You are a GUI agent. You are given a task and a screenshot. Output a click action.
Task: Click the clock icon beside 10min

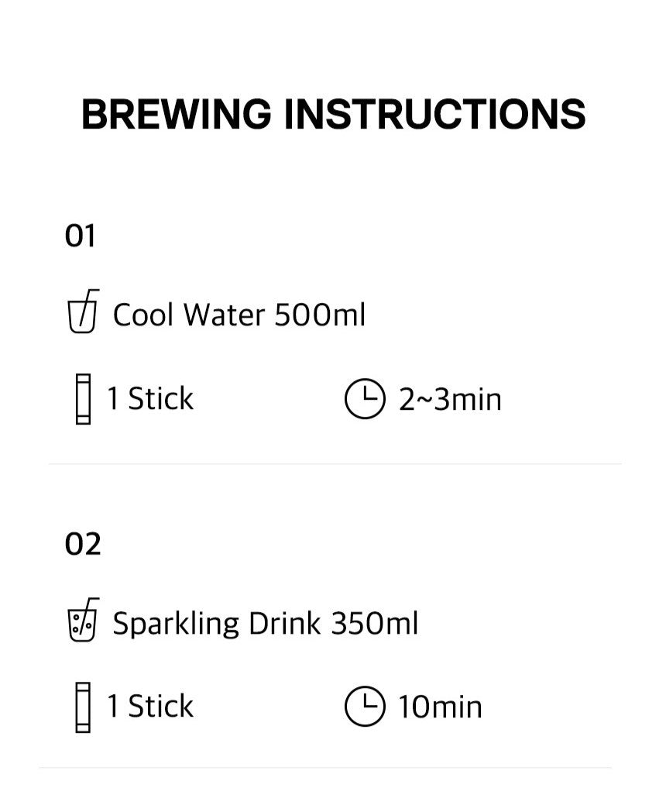pyautogui.click(x=364, y=707)
